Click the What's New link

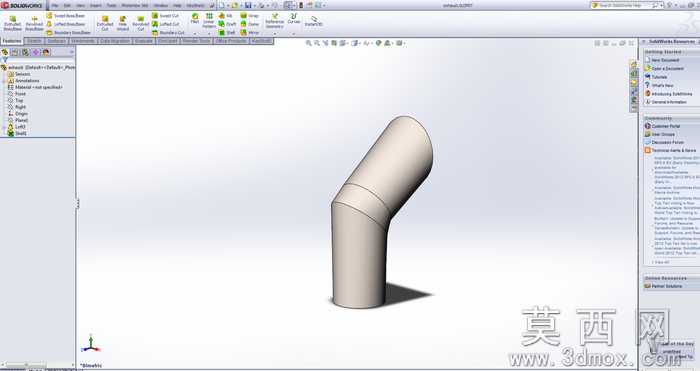659,85
